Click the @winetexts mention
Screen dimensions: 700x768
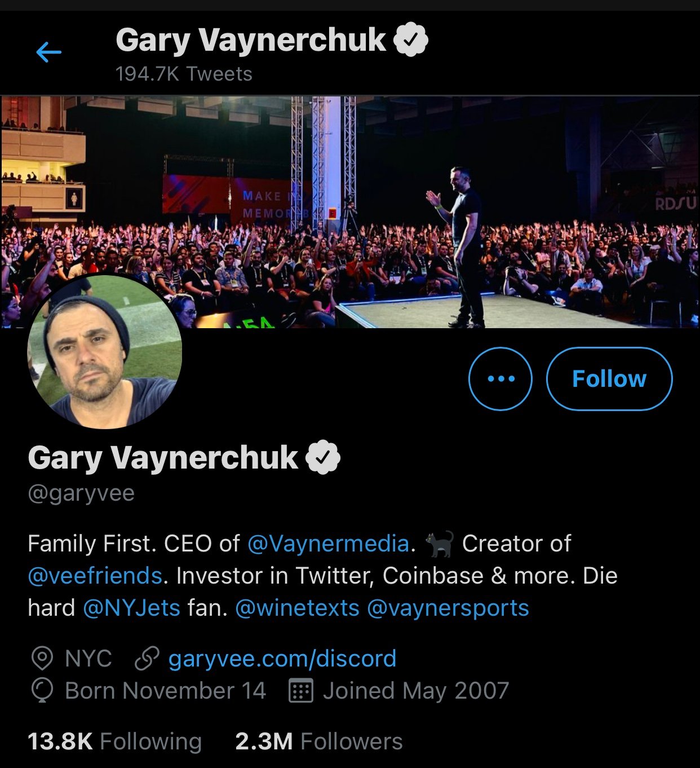[298, 608]
